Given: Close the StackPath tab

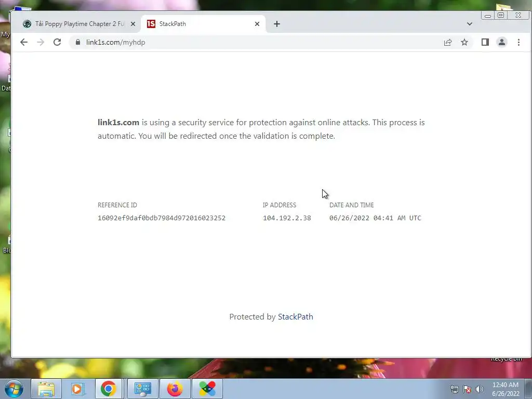Looking at the screenshot, I should coord(257,24).
